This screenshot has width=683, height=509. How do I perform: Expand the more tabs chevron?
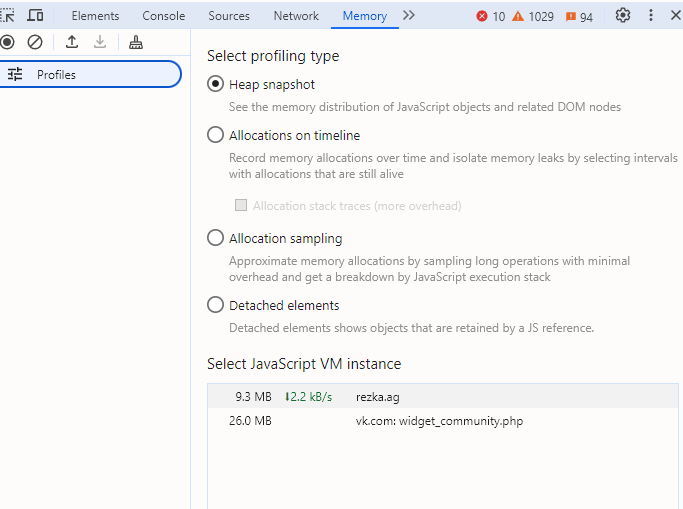pos(409,16)
